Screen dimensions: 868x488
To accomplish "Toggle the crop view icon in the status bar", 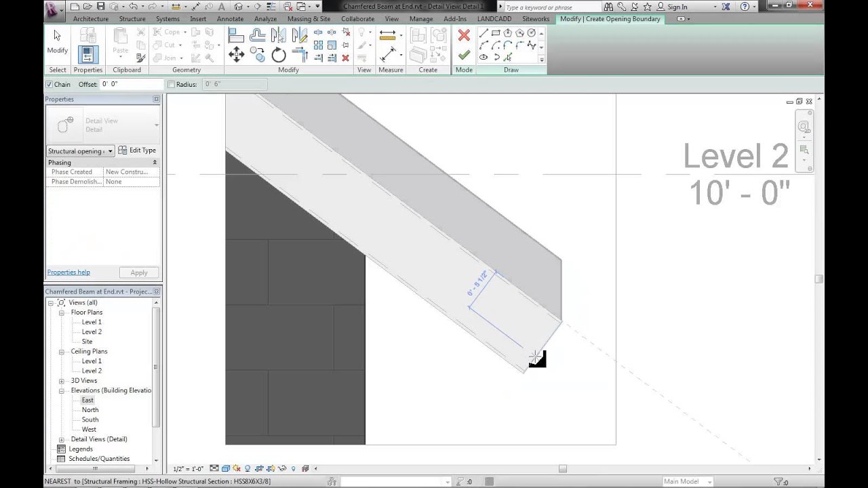I will click(x=259, y=468).
